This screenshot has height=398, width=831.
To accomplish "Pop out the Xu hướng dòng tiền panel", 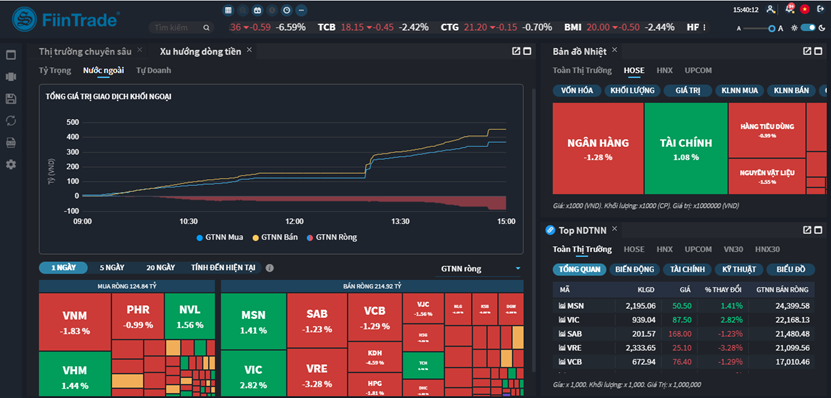I will click(x=516, y=51).
